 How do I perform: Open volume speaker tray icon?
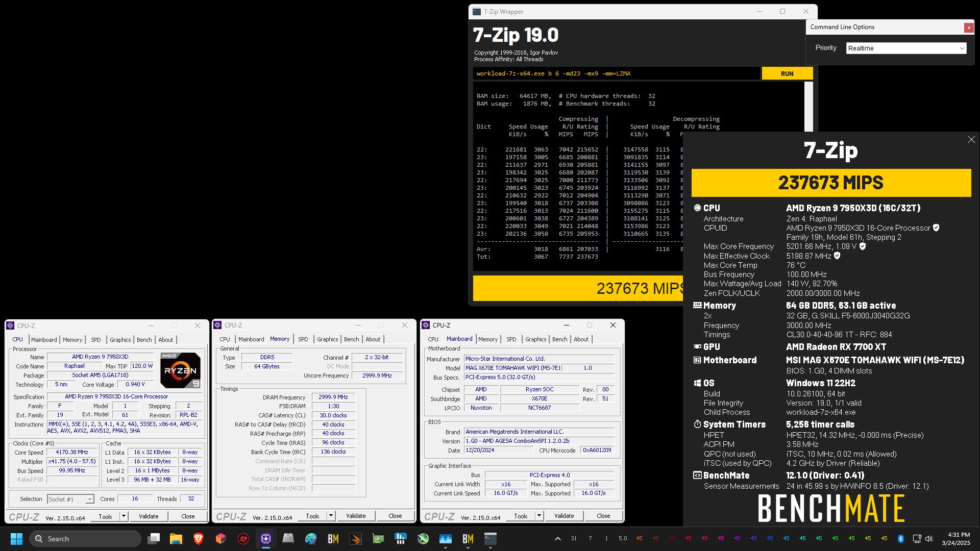929,539
